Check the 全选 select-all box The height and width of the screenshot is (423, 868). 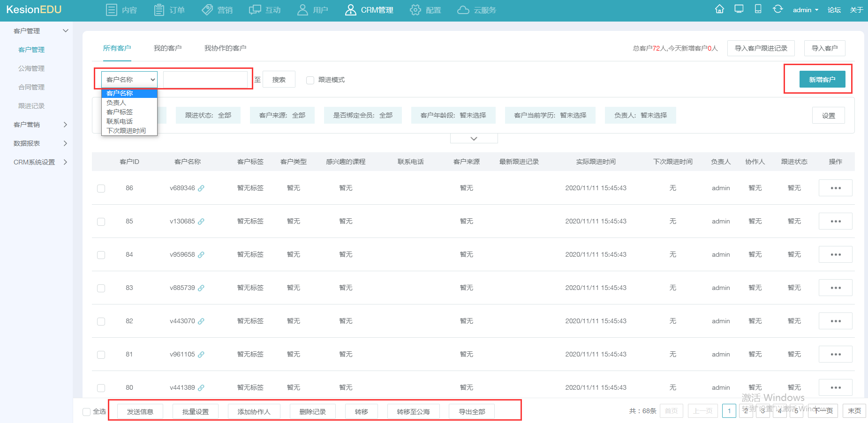pyautogui.click(x=86, y=412)
